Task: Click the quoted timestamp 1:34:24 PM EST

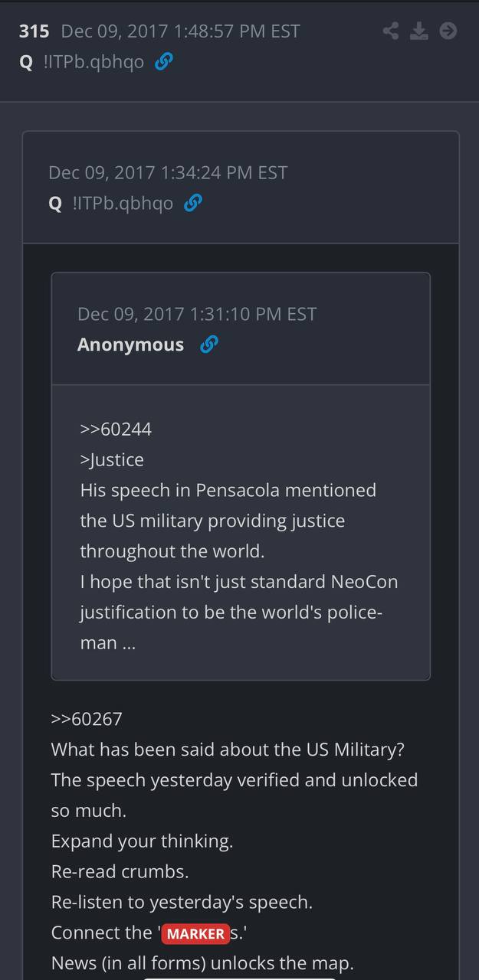Action: point(224,172)
